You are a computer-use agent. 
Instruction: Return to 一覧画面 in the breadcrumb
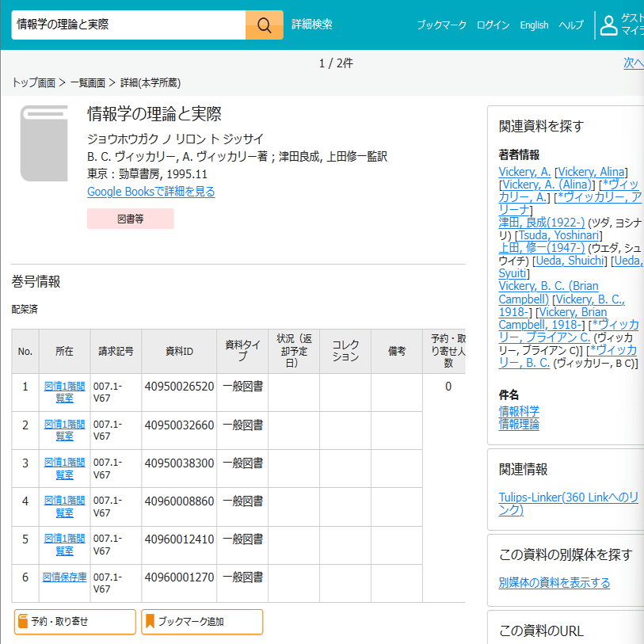click(88, 83)
